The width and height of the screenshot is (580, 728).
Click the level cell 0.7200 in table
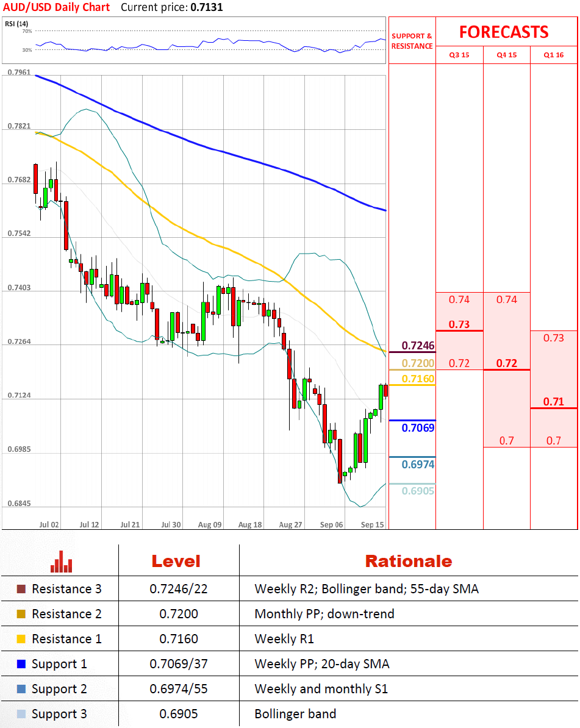pyautogui.click(x=178, y=614)
